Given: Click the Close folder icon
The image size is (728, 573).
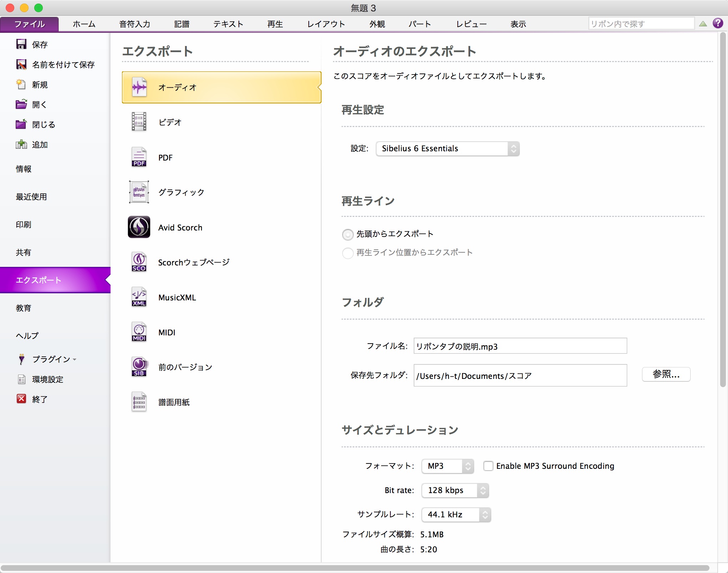Looking at the screenshot, I should [21, 124].
